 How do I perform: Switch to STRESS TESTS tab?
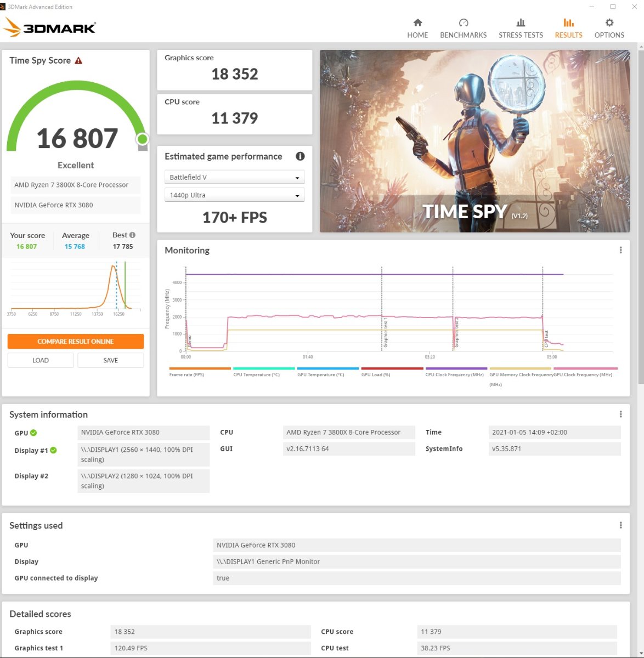(x=521, y=28)
